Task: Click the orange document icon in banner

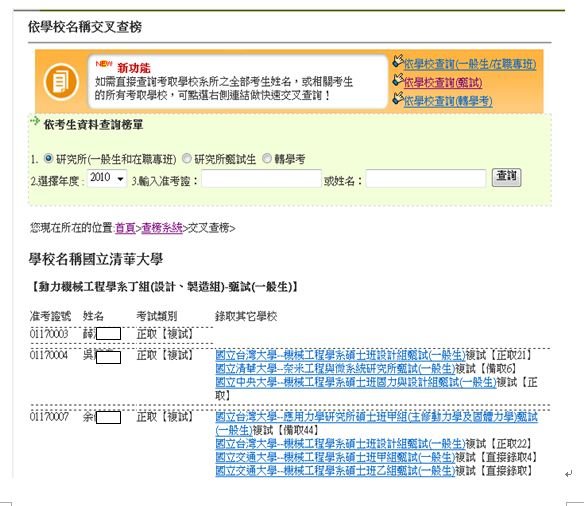Action: tap(61, 82)
